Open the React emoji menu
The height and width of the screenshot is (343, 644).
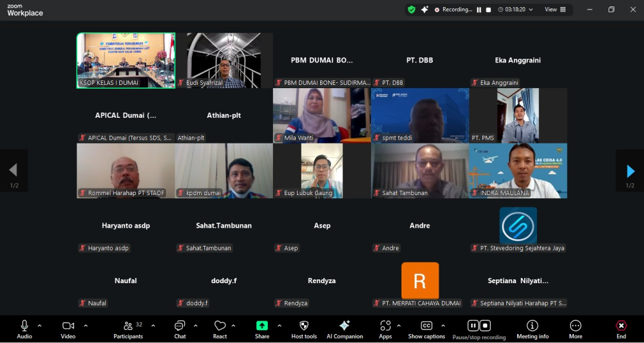[220, 330]
